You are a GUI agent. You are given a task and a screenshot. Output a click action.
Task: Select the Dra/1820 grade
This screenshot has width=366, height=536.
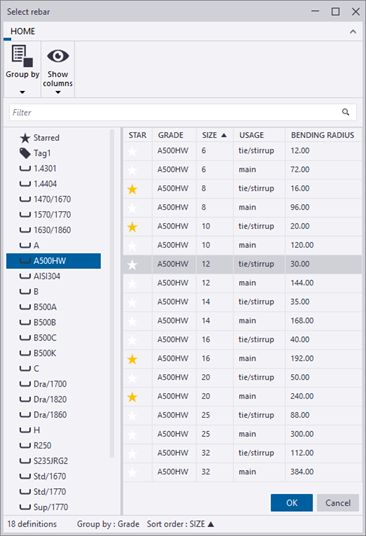click(43, 399)
